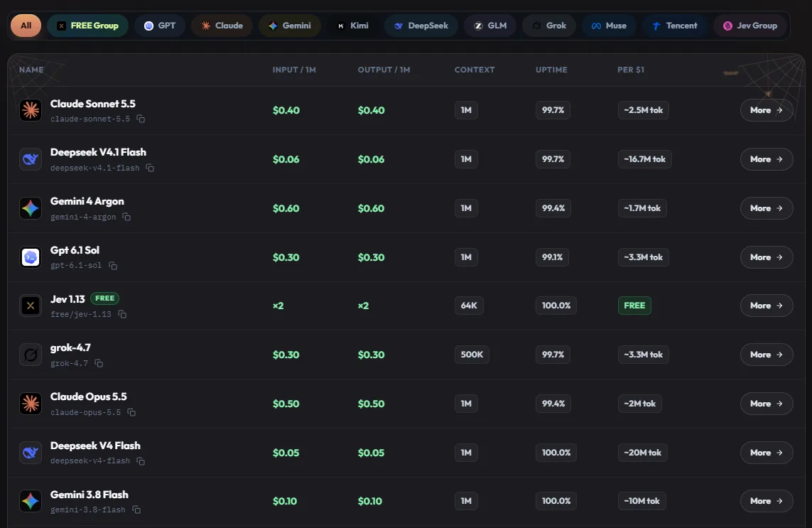812x528 pixels.
Task: Open the Muse filter tab
Action: point(609,26)
